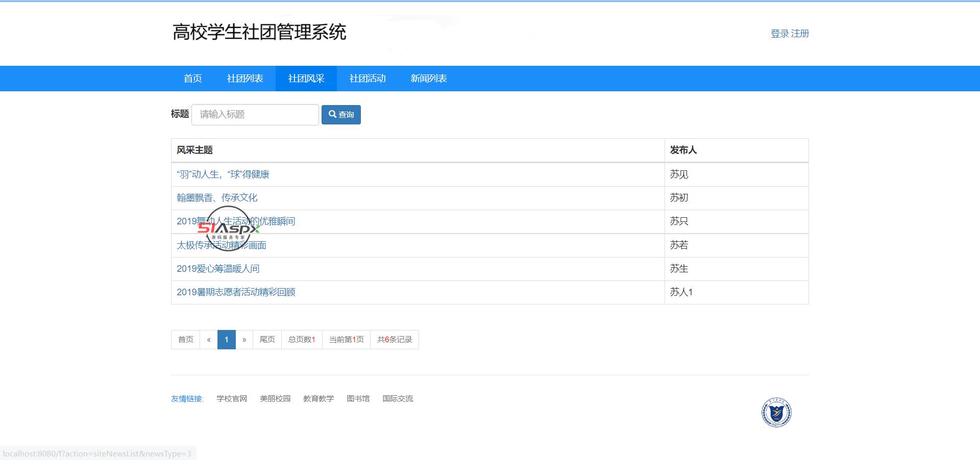
Task: Go to next page with » arrow
Action: click(x=244, y=340)
